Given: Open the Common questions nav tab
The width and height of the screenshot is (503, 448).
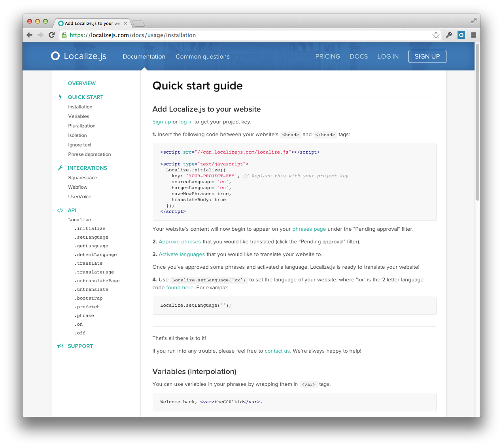Looking at the screenshot, I should (202, 57).
